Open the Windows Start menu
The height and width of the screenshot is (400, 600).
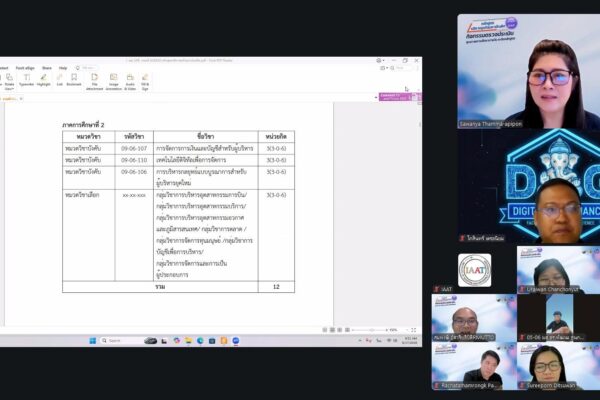(93, 341)
